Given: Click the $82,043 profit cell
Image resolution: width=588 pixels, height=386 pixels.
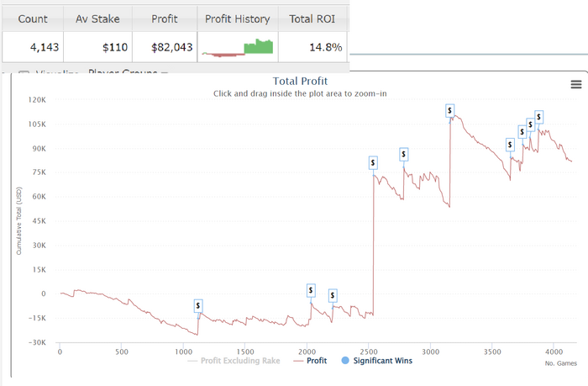Looking at the screenshot, I should (165, 47).
